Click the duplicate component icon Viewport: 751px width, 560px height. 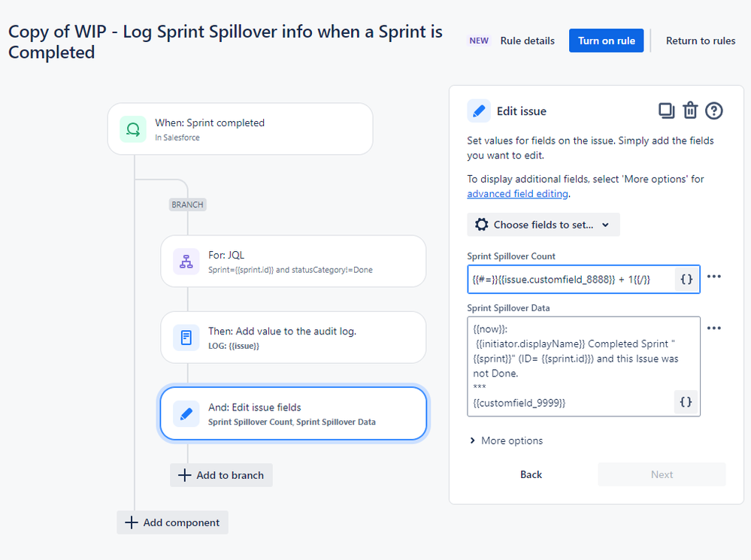point(666,110)
